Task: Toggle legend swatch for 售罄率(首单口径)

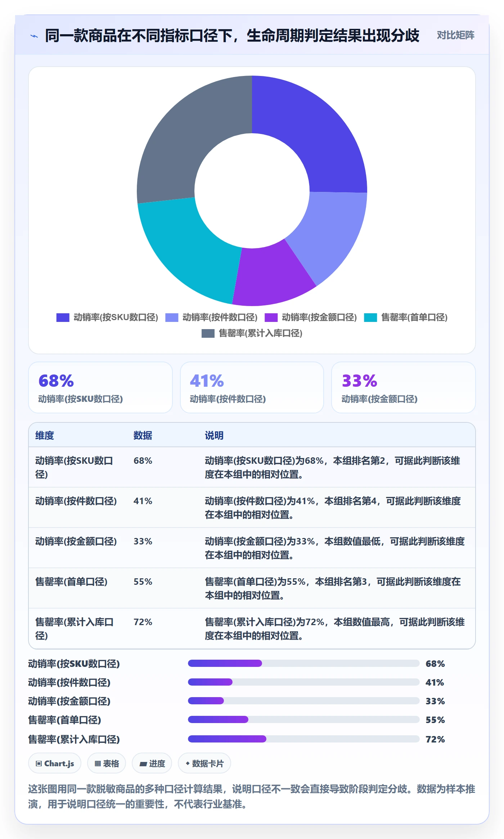Action: tap(370, 318)
